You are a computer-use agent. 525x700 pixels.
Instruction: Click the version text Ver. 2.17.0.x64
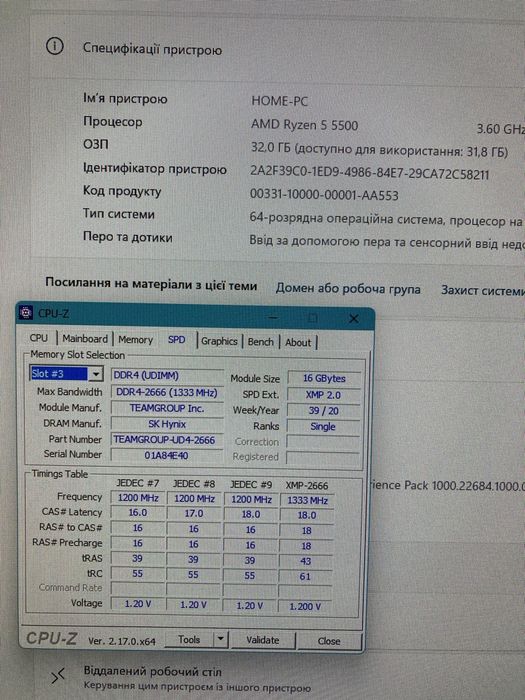point(122,641)
